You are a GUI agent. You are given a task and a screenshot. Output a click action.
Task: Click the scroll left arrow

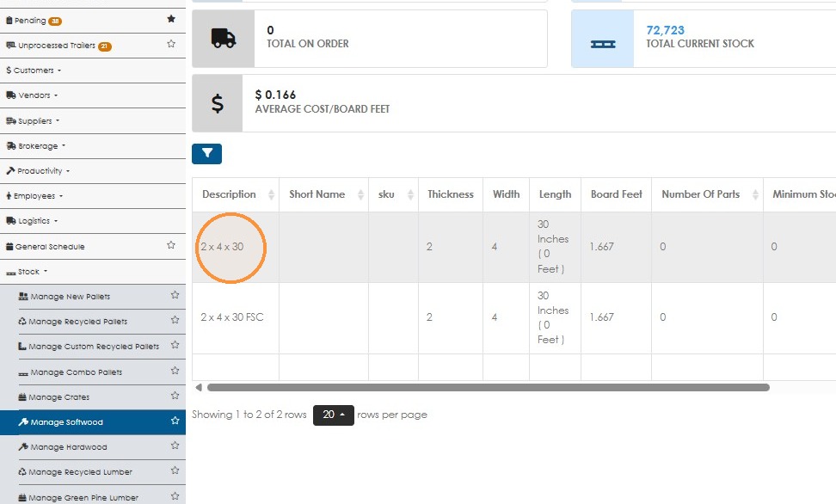coord(199,388)
